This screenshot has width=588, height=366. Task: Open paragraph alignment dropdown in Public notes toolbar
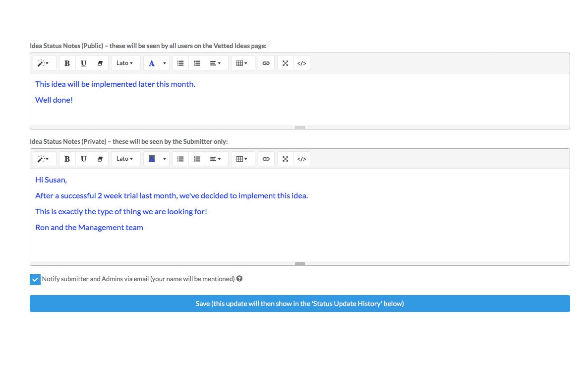pos(216,63)
